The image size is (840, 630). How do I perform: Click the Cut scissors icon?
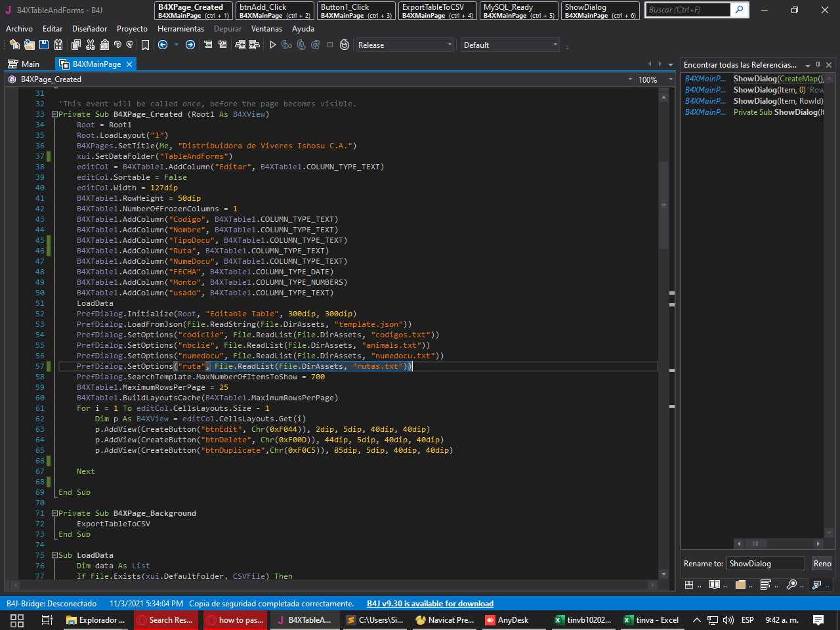[x=91, y=45]
